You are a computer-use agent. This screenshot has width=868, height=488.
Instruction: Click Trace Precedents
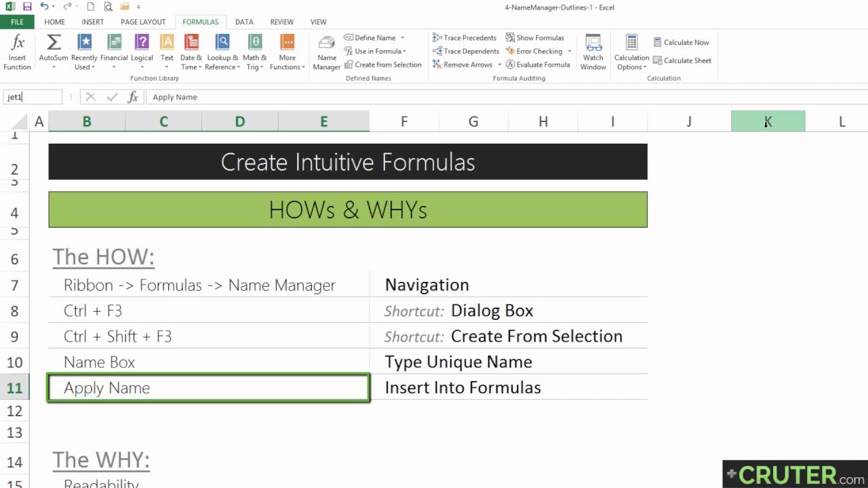click(465, 38)
